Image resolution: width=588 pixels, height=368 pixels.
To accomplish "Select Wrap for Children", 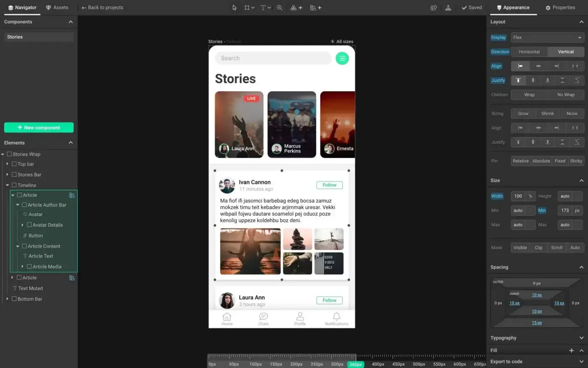I will point(529,95).
